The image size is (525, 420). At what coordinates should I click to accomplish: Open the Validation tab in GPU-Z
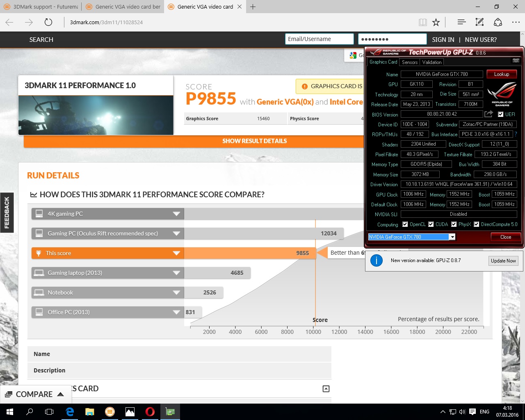click(x=432, y=62)
